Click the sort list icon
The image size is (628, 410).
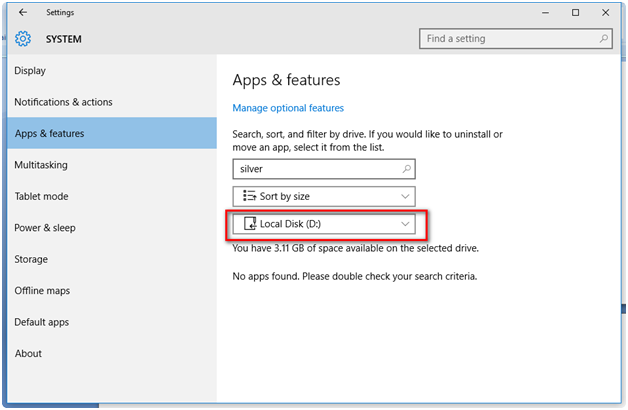click(246, 196)
